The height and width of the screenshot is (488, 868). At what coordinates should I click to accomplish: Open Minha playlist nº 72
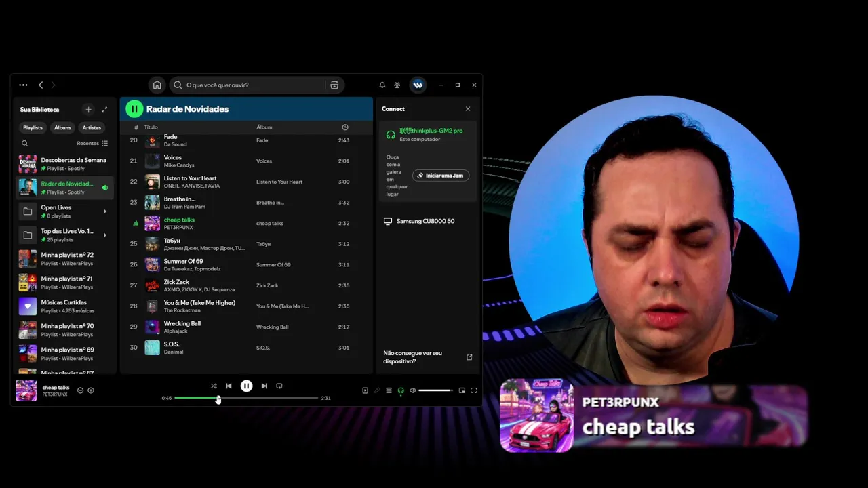(x=64, y=259)
